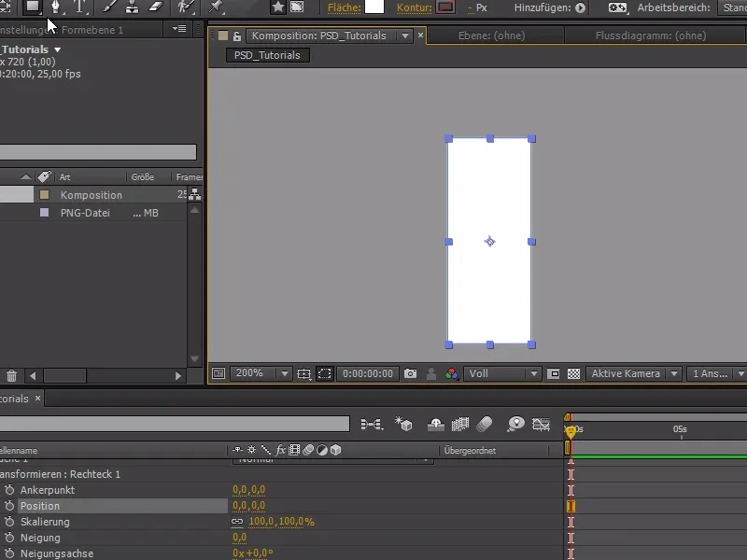Select the Text tool
The image size is (747, 560).
(79, 7)
